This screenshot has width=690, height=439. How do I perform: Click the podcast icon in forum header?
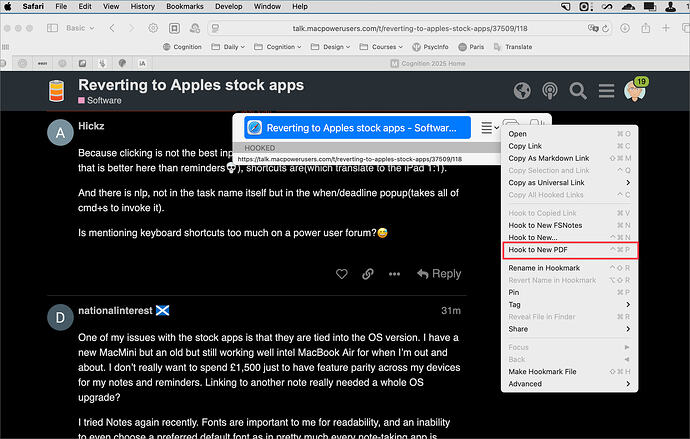click(550, 91)
